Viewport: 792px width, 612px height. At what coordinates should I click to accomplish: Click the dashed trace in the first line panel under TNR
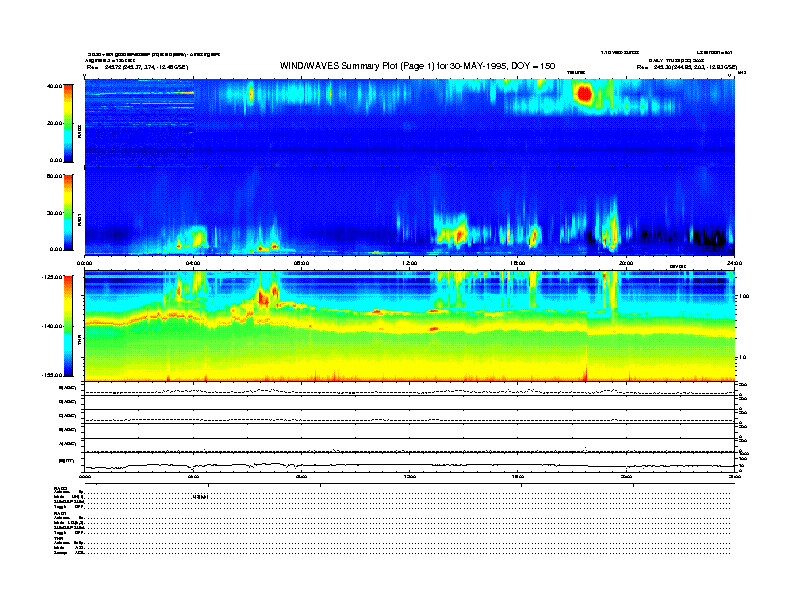(x=410, y=391)
